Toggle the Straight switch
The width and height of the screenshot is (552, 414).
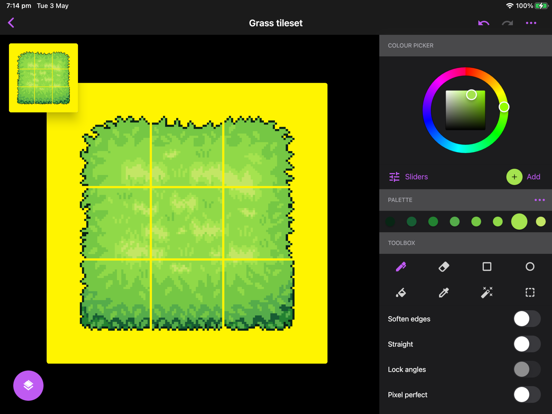[527, 344]
